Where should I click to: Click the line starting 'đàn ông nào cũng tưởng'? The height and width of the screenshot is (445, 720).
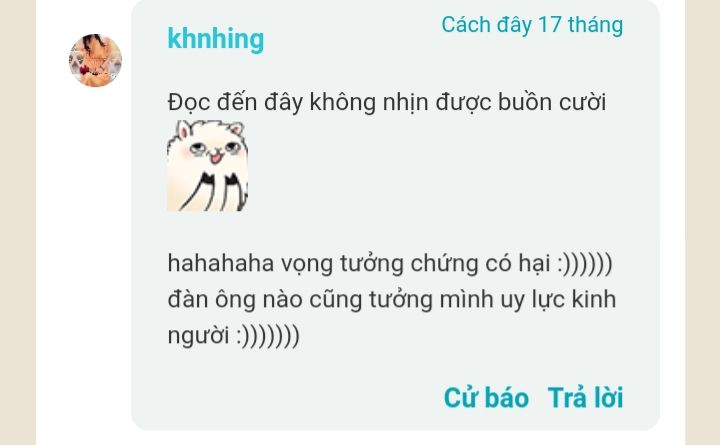click(x=392, y=300)
